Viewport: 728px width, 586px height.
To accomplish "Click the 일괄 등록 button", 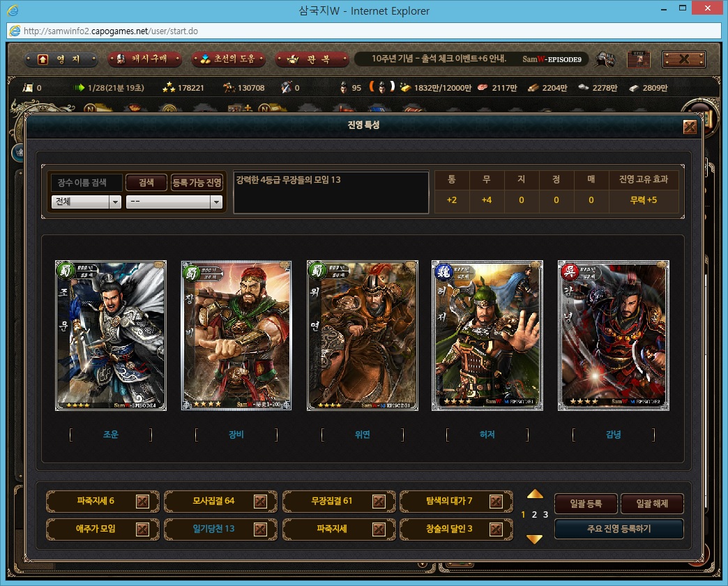I will click(586, 504).
